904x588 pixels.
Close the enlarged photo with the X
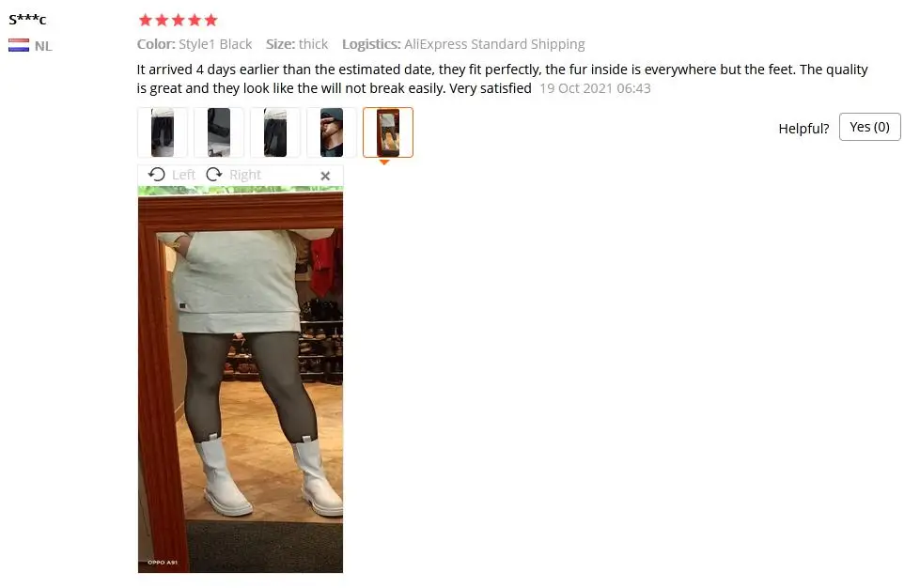pos(325,176)
